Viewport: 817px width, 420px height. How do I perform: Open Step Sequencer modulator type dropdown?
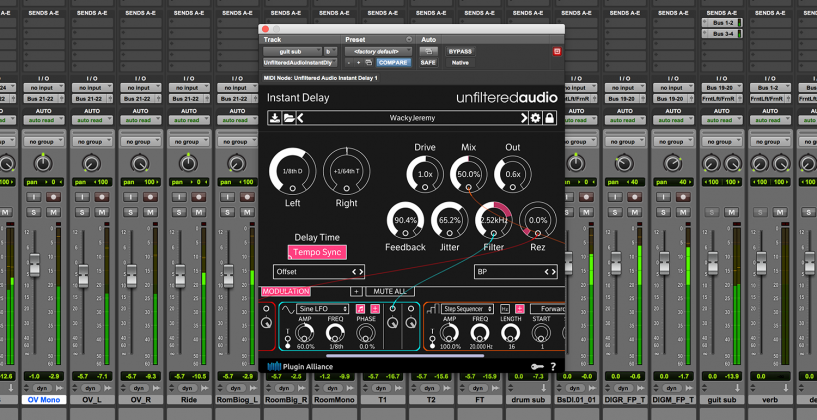pos(467,309)
